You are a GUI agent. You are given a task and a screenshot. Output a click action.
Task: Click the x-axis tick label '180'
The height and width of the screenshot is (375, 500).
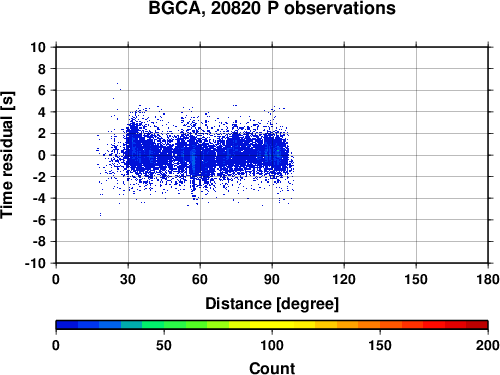coord(488,279)
